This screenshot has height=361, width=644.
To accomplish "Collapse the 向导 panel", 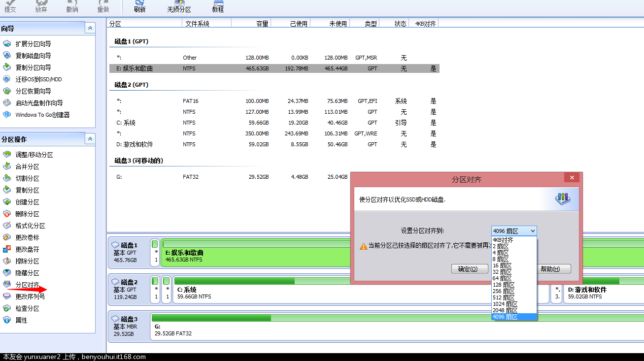I will coord(90,29).
